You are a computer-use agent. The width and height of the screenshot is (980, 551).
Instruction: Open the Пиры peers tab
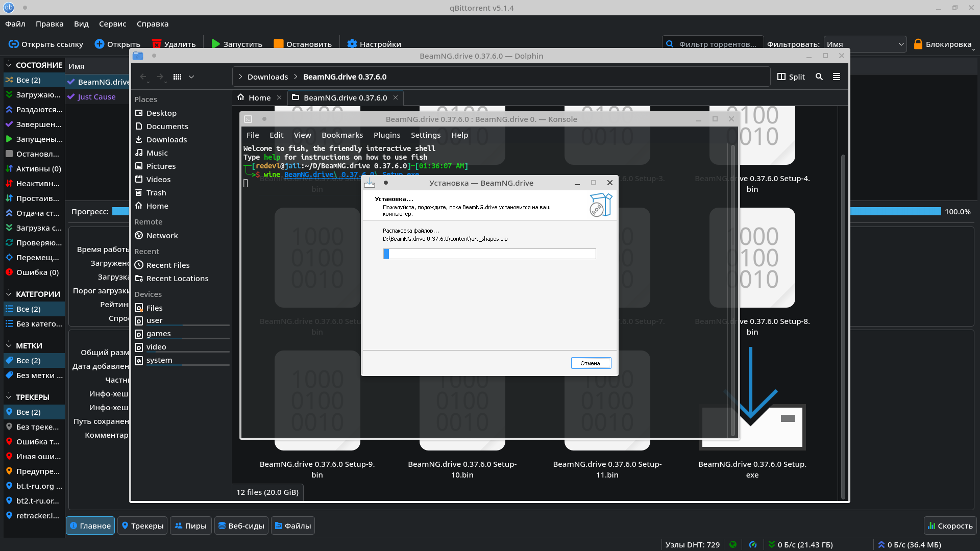190,525
